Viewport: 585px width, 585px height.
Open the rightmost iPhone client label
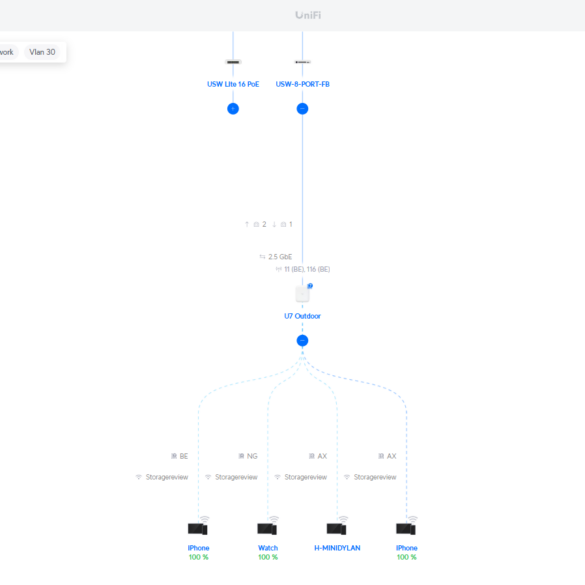click(x=407, y=548)
